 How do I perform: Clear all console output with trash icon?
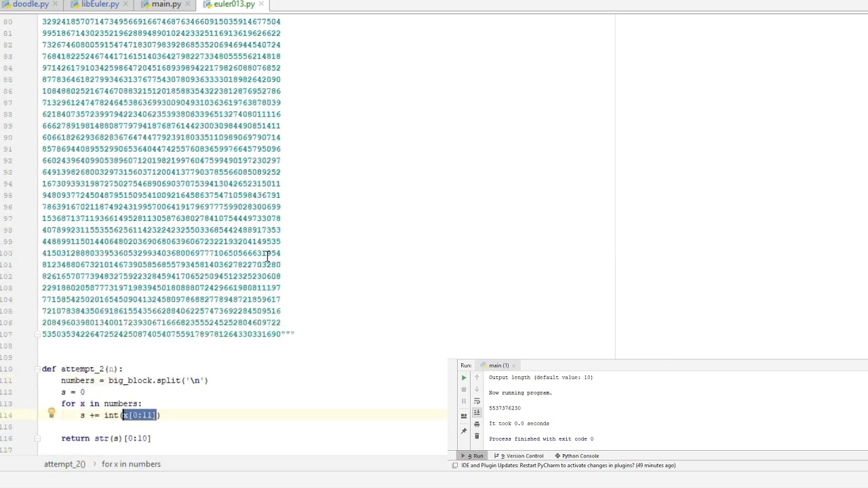[x=477, y=436]
